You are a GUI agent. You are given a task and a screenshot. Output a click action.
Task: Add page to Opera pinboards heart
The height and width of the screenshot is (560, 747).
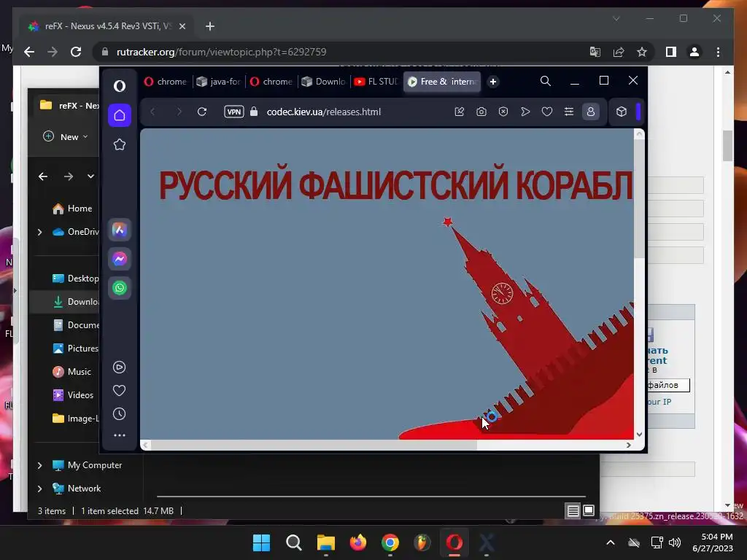coord(547,112)
